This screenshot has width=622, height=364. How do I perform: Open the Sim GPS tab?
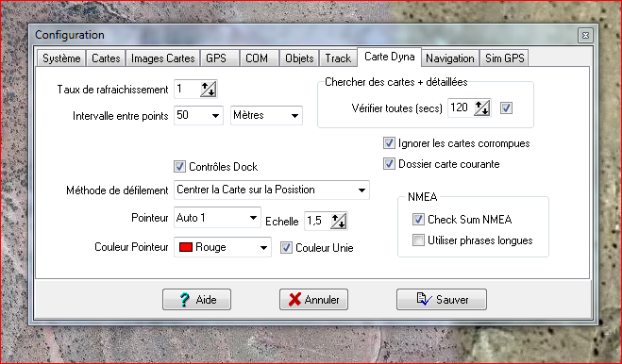504,58
